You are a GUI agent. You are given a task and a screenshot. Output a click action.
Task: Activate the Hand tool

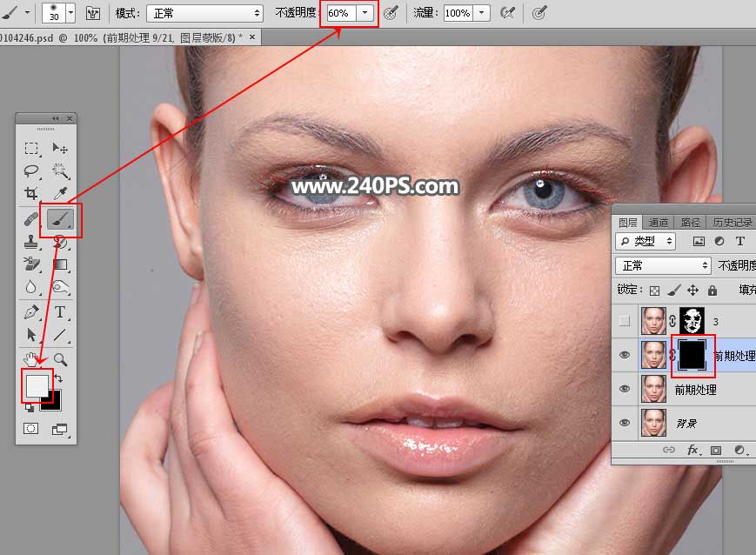(x=31, y=358)
